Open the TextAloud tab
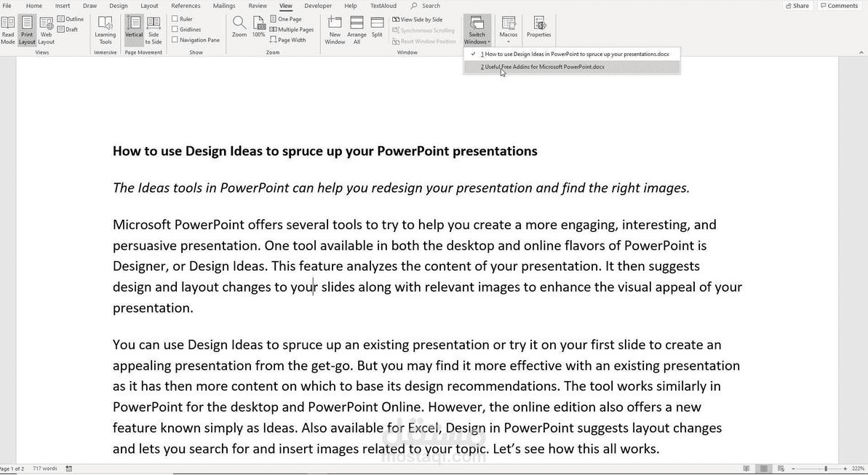This screenshot has width=868, height=475. pyautogui.click(x=383, y=6)
